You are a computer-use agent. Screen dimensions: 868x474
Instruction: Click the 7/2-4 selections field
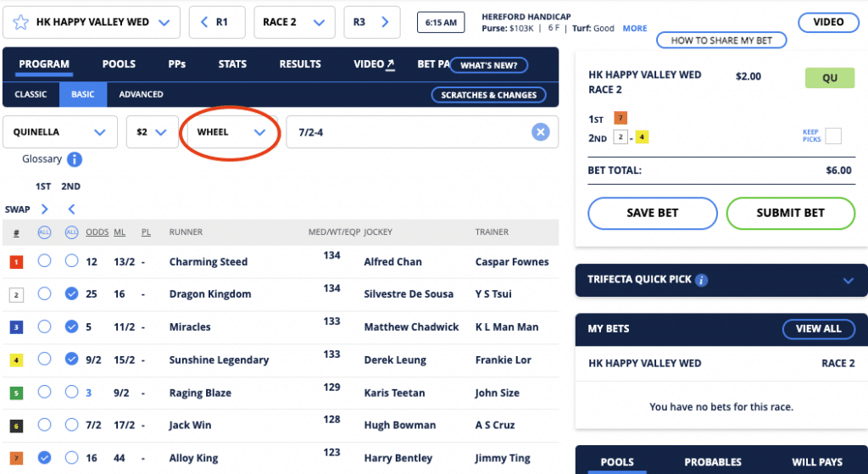click(x=422, y=131)
